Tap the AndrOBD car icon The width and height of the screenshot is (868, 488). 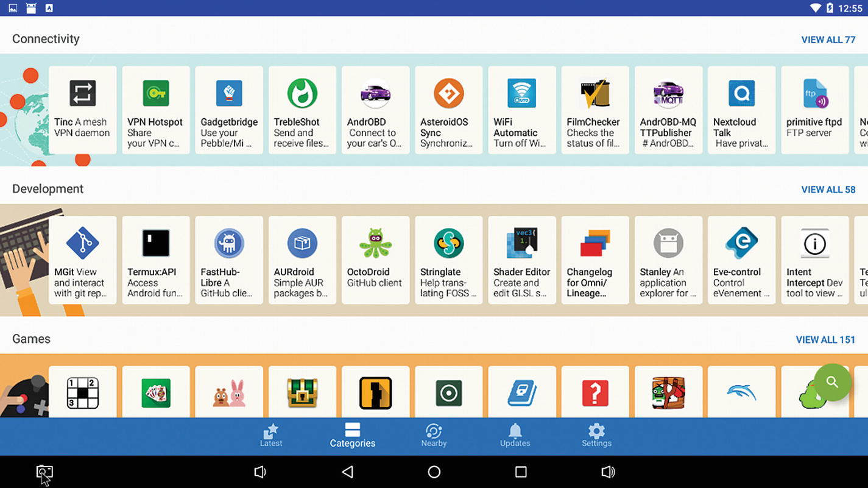pyautogui.click(x=375, y=93)
